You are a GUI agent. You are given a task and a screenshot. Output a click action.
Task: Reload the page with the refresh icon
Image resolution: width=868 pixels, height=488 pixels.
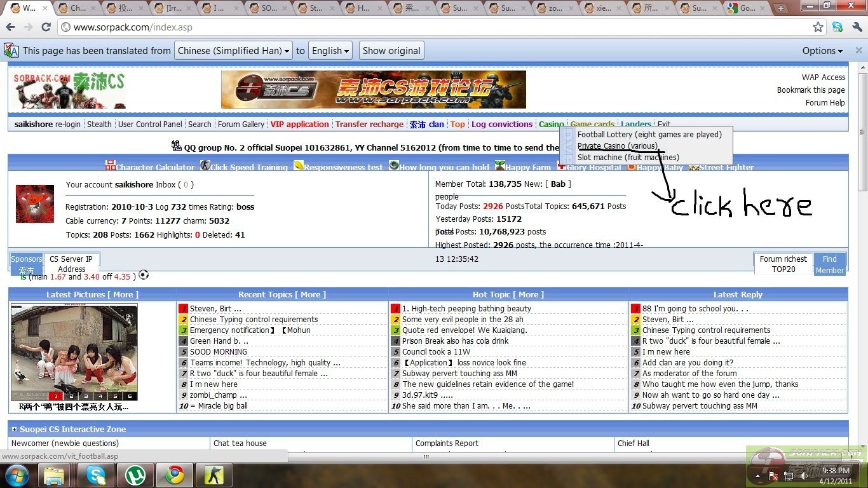46,27
